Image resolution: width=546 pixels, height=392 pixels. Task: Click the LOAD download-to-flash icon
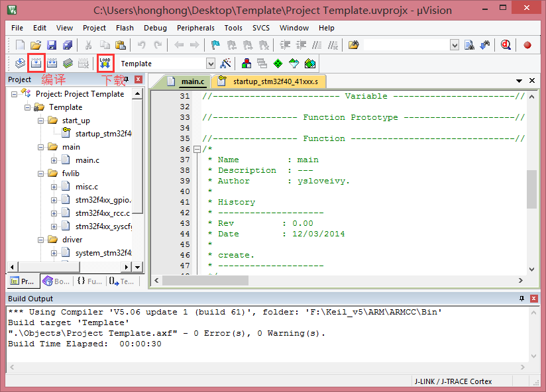(x=105, y=64)
